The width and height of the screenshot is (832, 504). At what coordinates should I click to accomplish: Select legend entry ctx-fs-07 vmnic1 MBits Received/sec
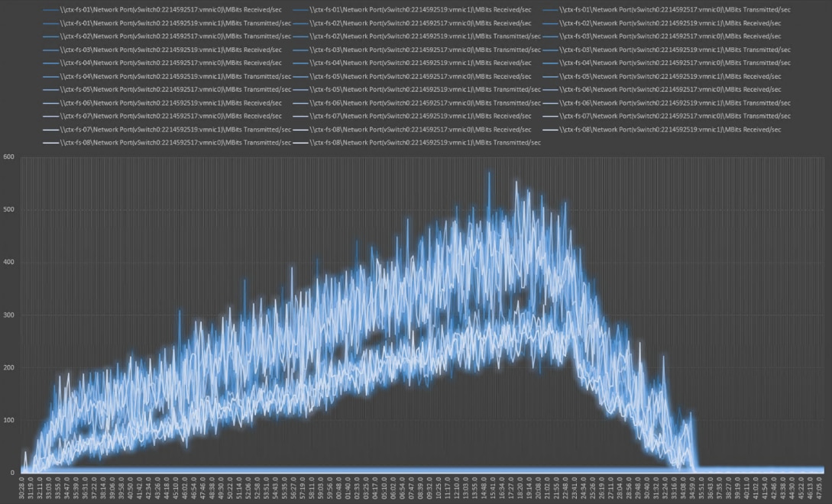pyautogui.click(x=413, y=116)
